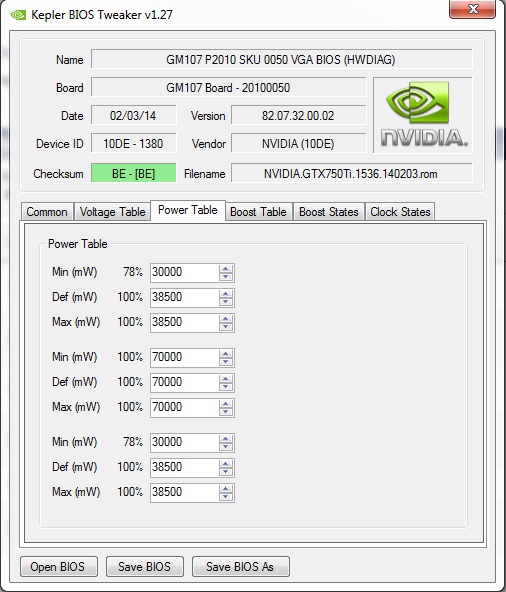Decrease first group Max (mW) 38500 value

point(226,327)
